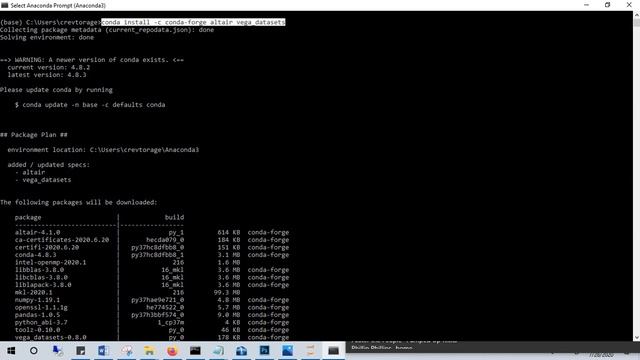Click the '## Package Plan ##' heading
This screenshot has height=360, width=640.
pyautogui.click(x=34, y=135)
